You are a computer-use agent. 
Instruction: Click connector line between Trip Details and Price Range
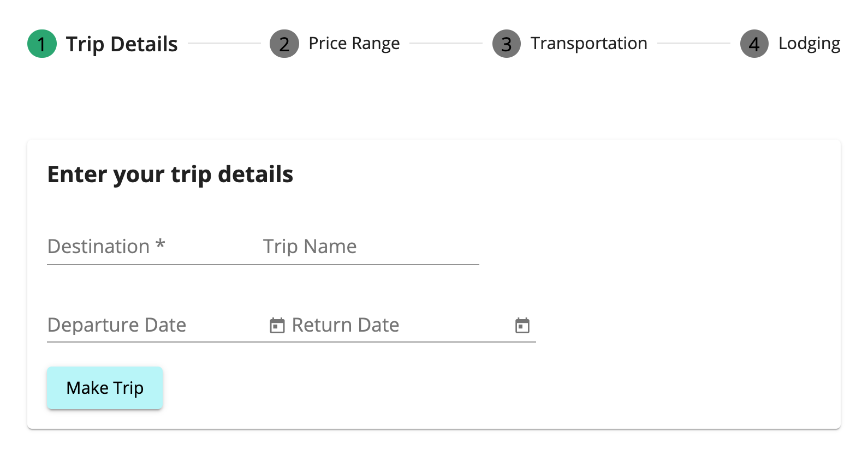click(224, 43)
